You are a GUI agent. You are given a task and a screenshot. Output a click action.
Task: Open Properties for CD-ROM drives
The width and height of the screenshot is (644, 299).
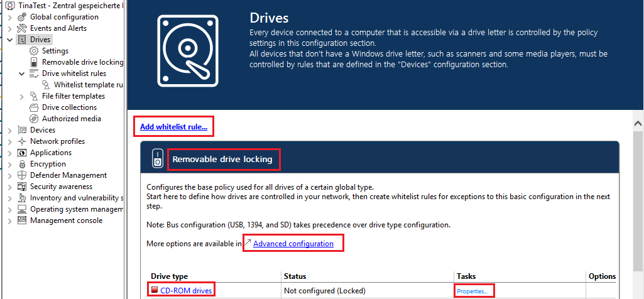(x=472, y=291)
